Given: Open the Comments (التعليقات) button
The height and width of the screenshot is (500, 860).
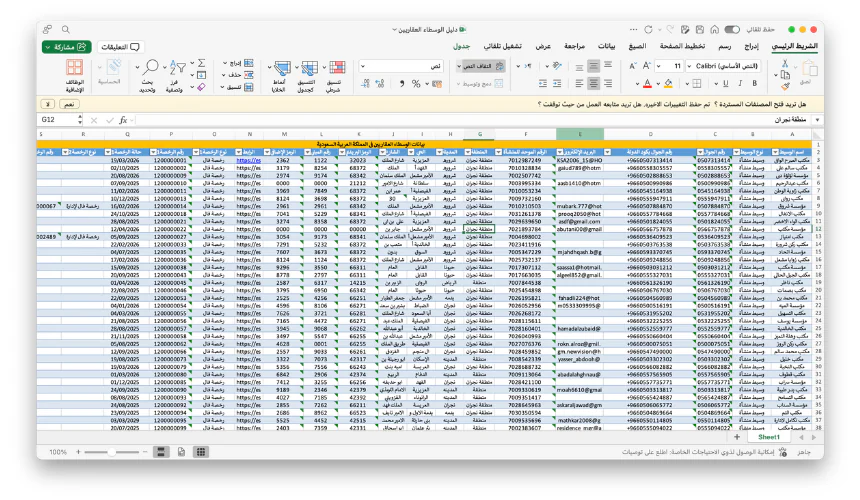Looking at the screenshot, I should pyautogui.click(x=121, y=46).
